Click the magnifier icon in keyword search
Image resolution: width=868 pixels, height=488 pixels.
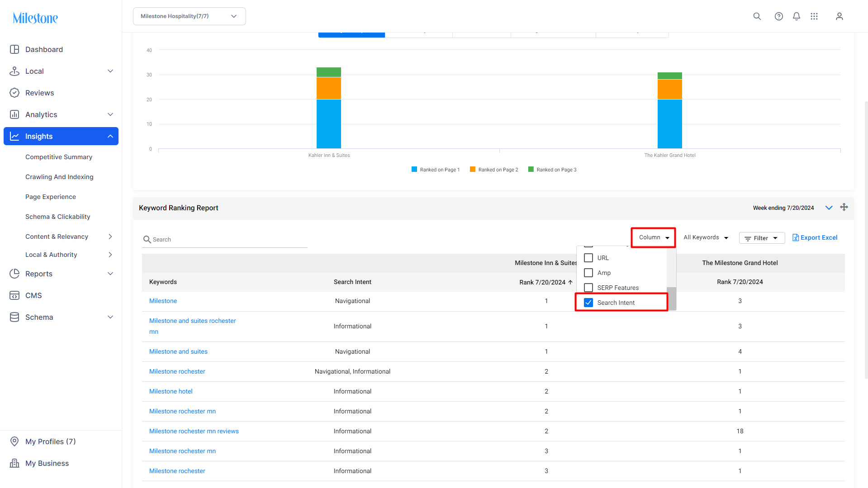147,239
